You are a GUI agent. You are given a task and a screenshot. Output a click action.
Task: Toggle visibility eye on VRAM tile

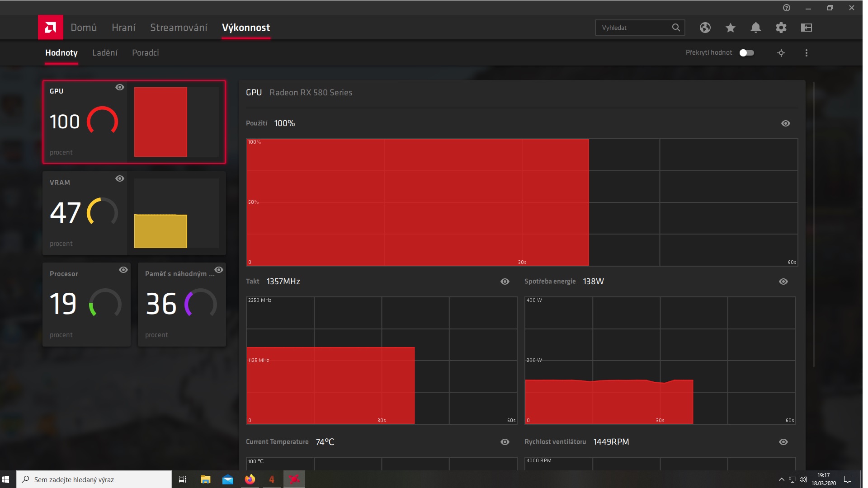[119, 178]
